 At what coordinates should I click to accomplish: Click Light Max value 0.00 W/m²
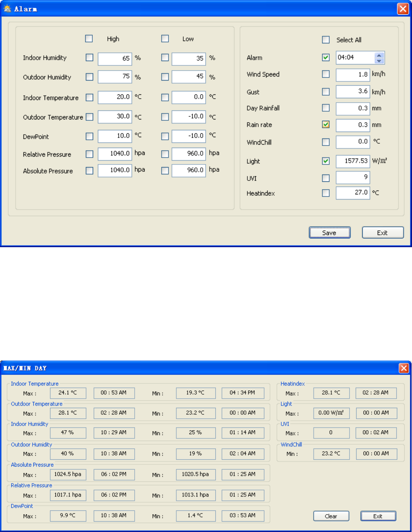[331, 413]
